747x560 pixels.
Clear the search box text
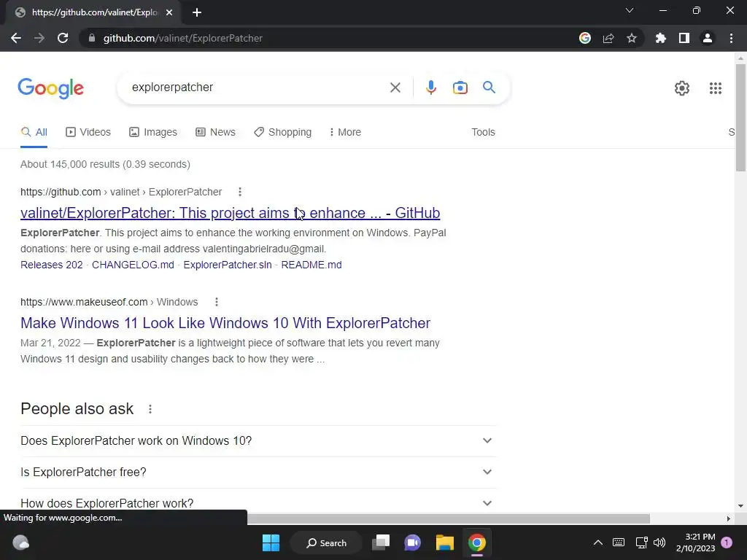(395, 87)
